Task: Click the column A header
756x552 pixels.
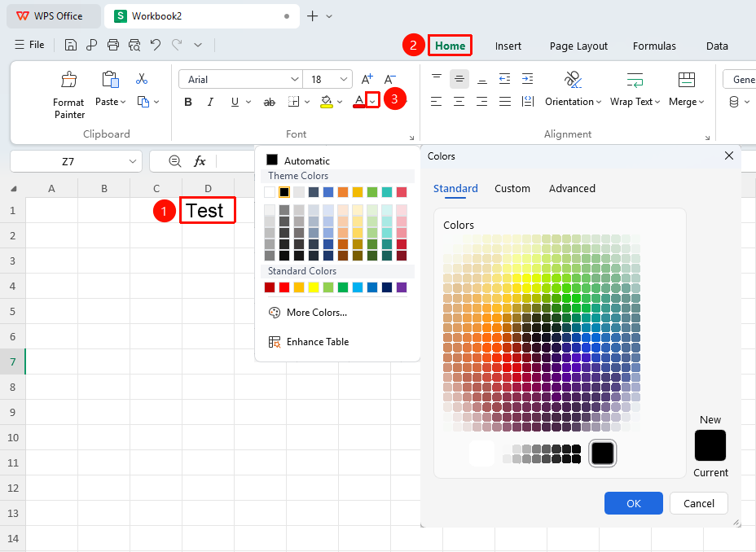Action: pos(51,188)
